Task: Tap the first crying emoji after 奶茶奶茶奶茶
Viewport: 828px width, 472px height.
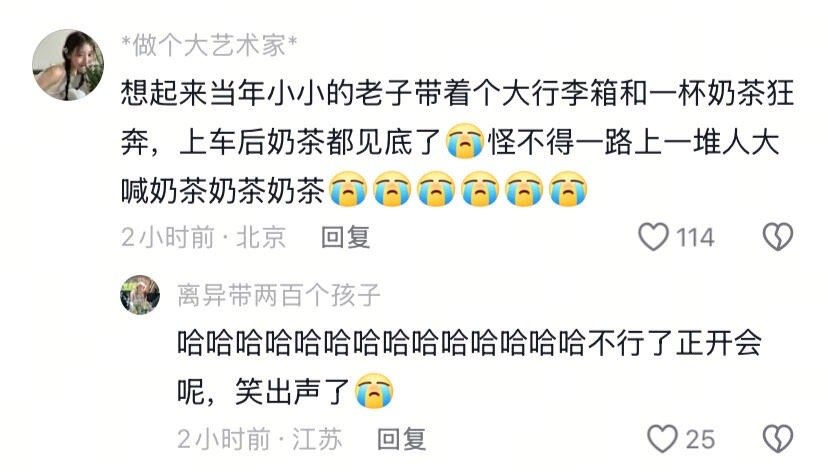Action: pyautogui.click(x=349, y=188)
